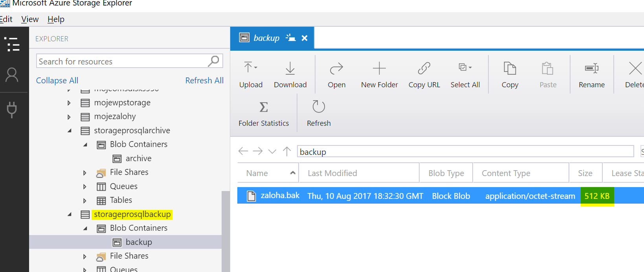The height and width of the screenshot is (272, 644).
Task: Expand Queues under storageprosqlarchive
Action: pos(85,187)
